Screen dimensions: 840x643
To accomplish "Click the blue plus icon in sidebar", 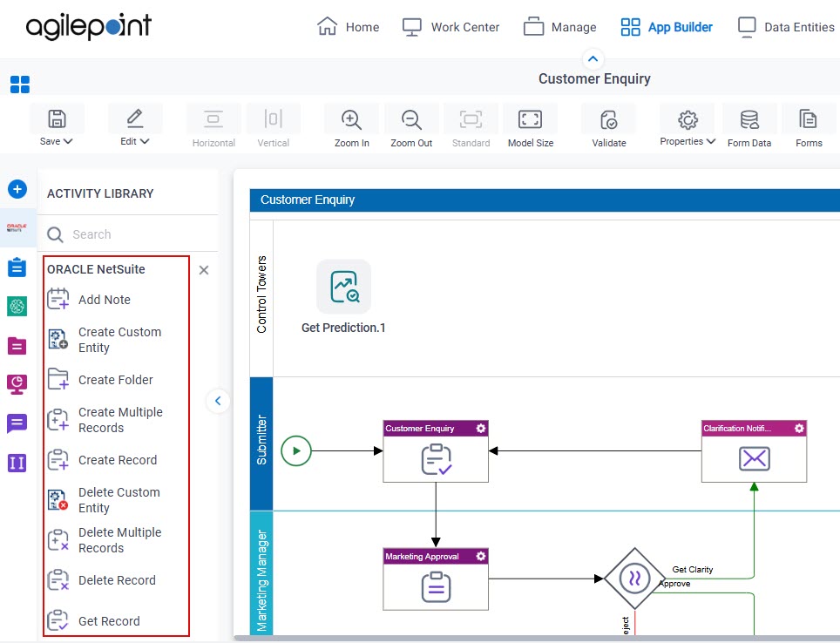I will (17, 188).
